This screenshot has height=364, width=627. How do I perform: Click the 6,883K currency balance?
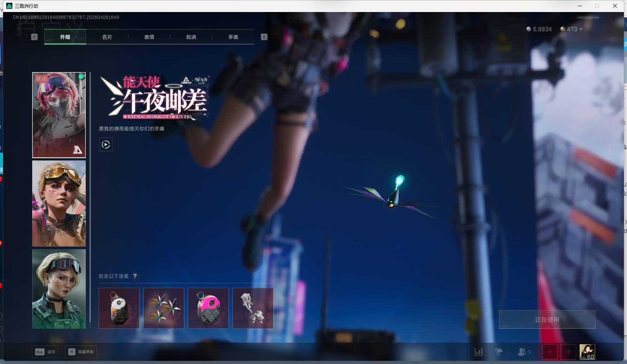pos(539,29)
